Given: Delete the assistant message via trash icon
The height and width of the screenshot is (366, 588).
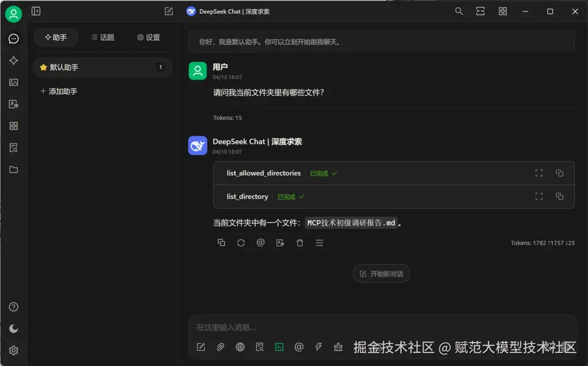Looking at the screenshot, I should click(299, 243).
